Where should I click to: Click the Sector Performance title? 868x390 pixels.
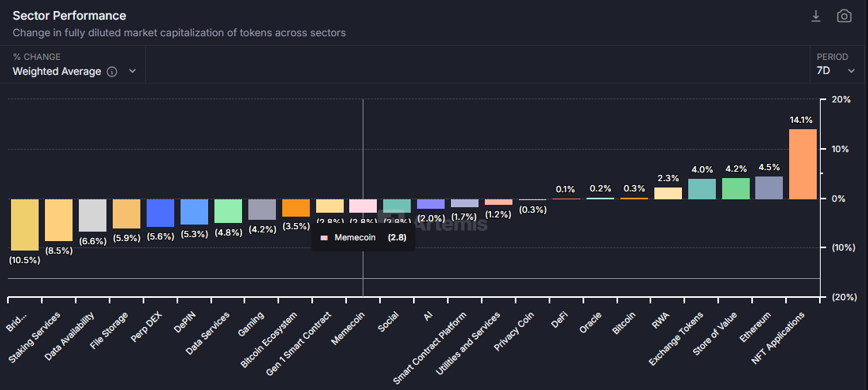69,16
